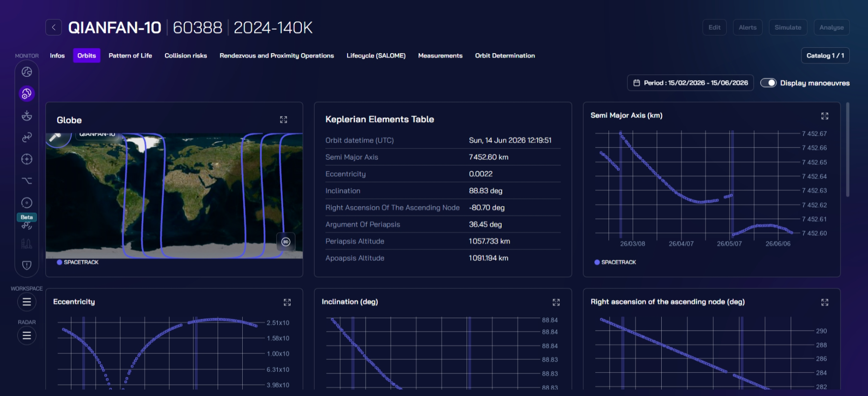The image size is (868, 396).
Task: Click the Inclination value 88.83 deg
Action: click(485, 191)
